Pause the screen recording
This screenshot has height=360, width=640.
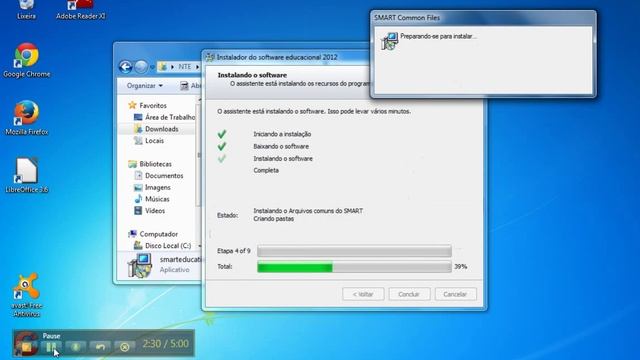click(51, 347)
